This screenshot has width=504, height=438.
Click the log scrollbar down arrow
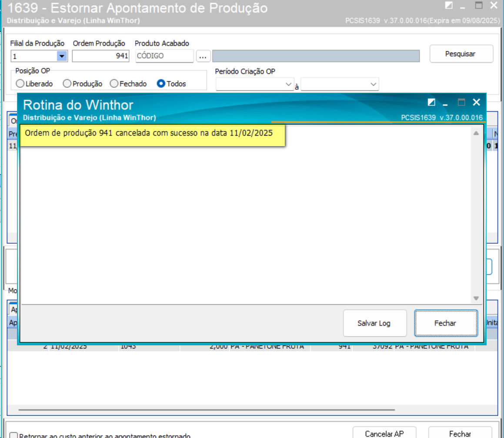pos(476,298)
